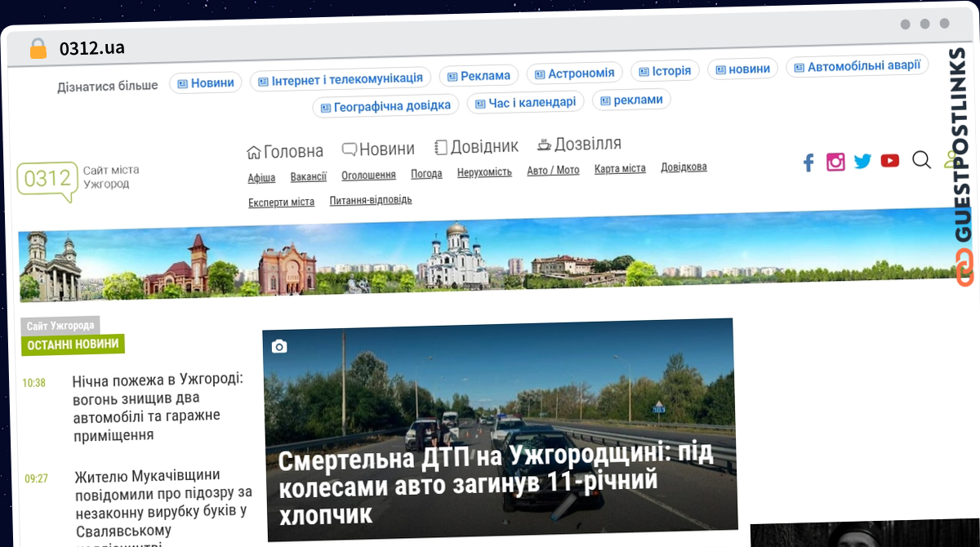The width and height of the screenshot is (980, 547).
Task: Click the 10:38 news timestamp
Action: [x=33, y=382]
